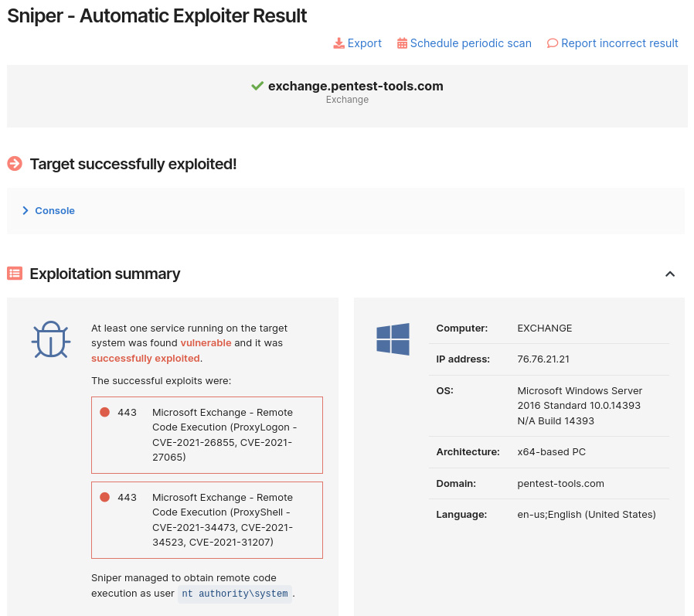Click the nt authority\system code text
The width and height of the screenshot is (694, 616).
pos(235,594)
